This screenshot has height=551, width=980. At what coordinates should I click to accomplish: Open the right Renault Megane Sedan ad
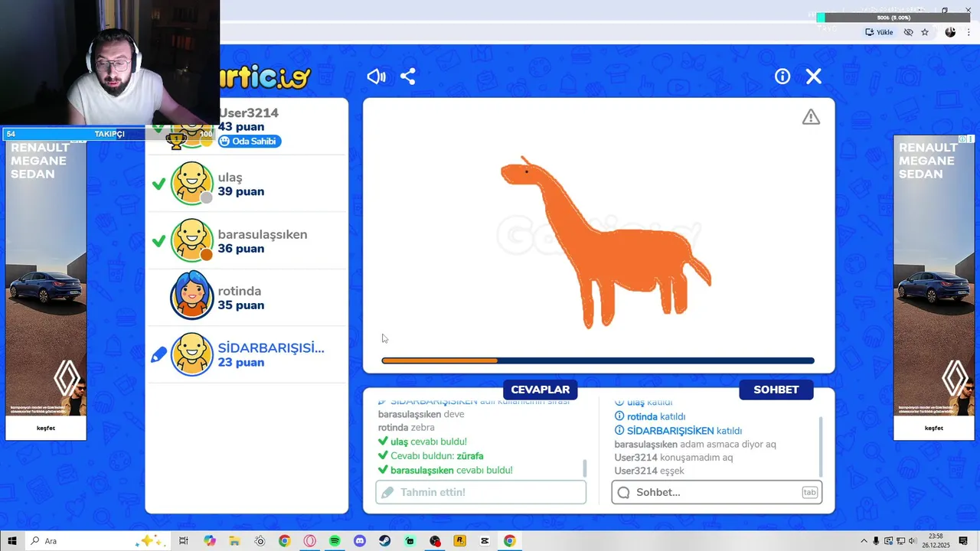[934, 288]
